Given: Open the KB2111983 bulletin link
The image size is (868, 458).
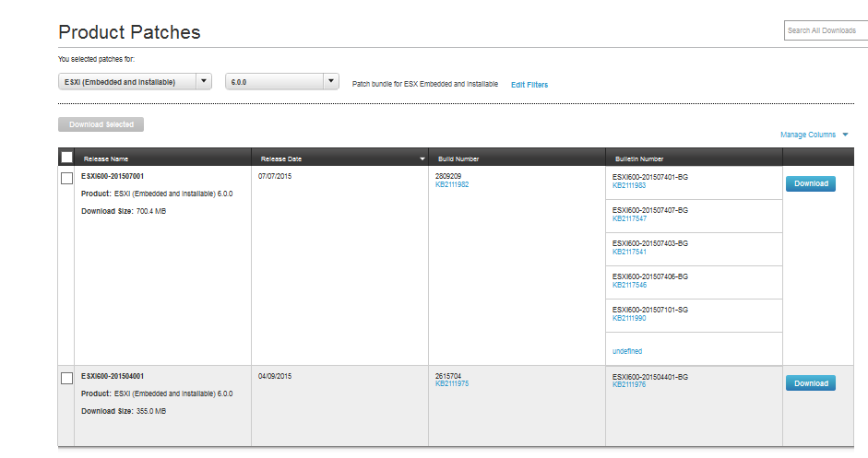Looking at the screenshot, I should [629, 186].
